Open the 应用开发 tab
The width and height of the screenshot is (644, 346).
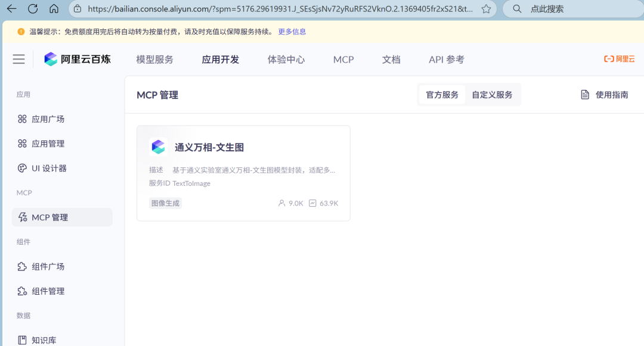[x=221, y=60]
